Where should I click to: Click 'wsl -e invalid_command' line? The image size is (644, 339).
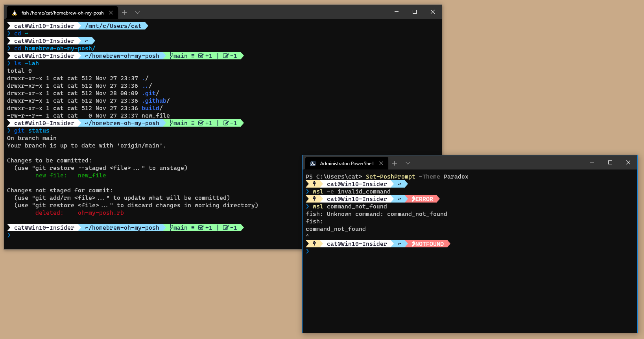351,192
